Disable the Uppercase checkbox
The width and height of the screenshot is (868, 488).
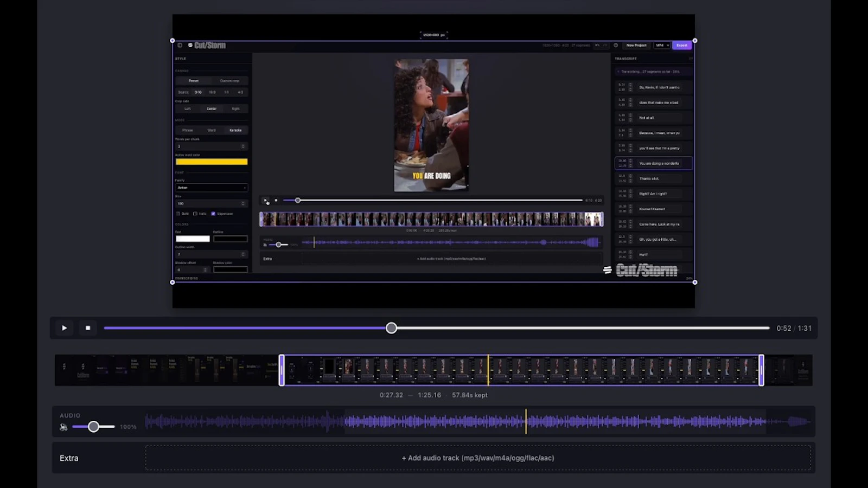click(x=213, y=213)
